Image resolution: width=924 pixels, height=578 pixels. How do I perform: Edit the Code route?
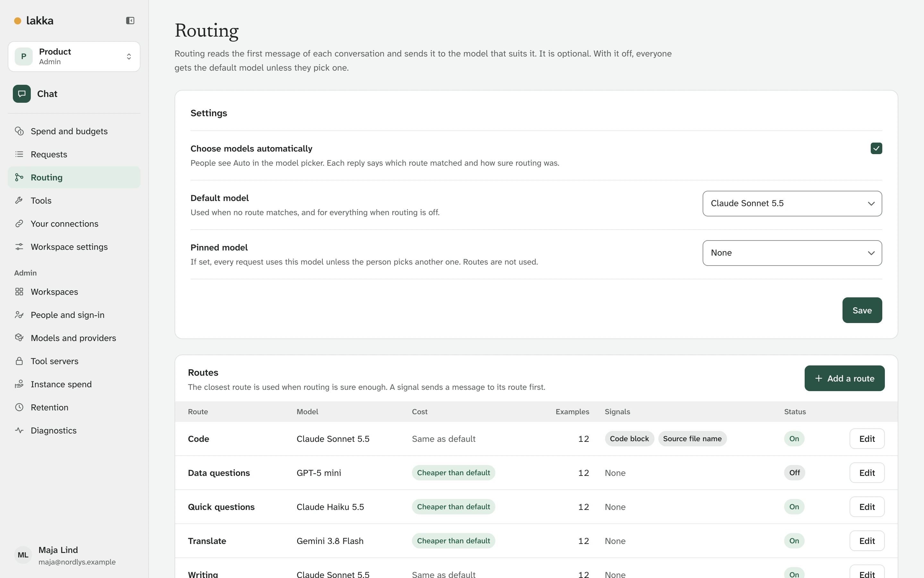867,439
